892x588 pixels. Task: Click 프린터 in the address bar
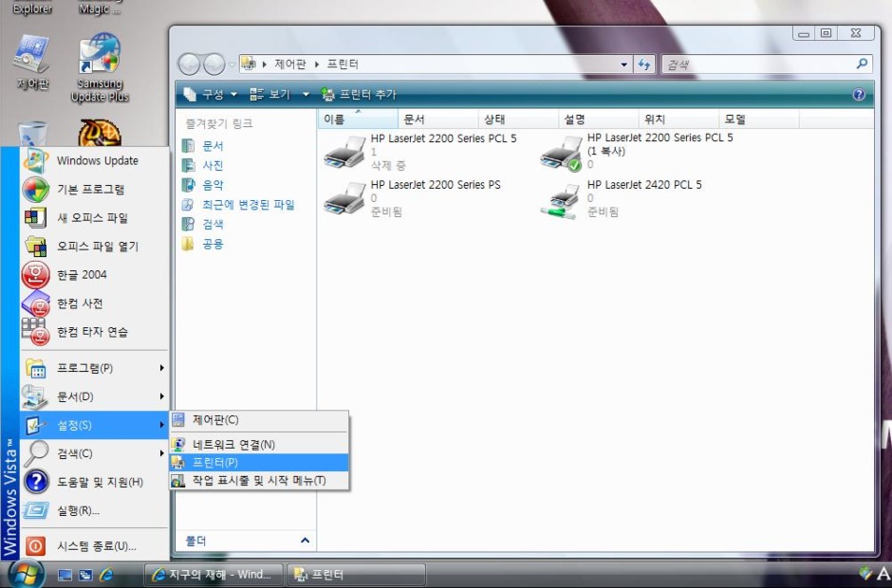[x=343, y=64]
